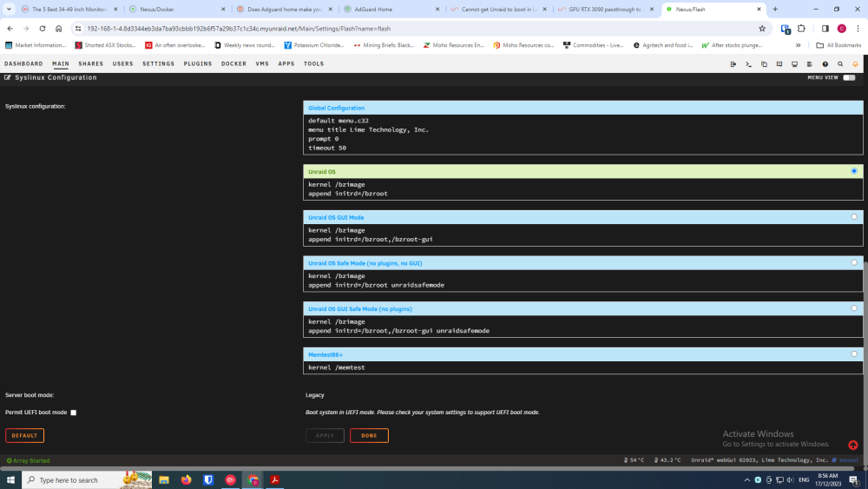Select Unraid OS GUI Mode radio
Image resolution: width=868 pixels, height=489 pixels.
coord(854,217)
